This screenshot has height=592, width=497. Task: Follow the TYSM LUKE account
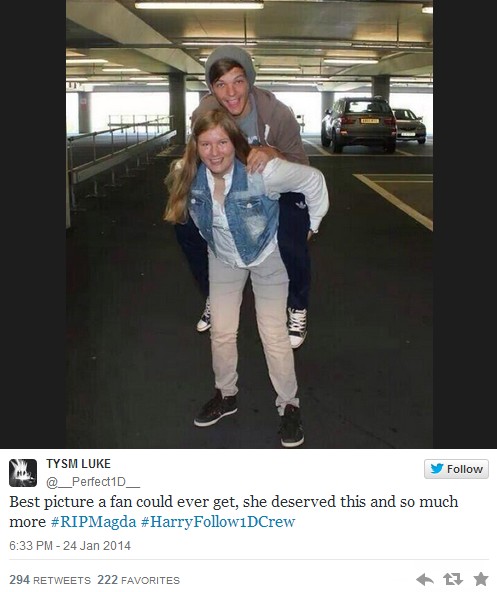(x=456, y=469)
